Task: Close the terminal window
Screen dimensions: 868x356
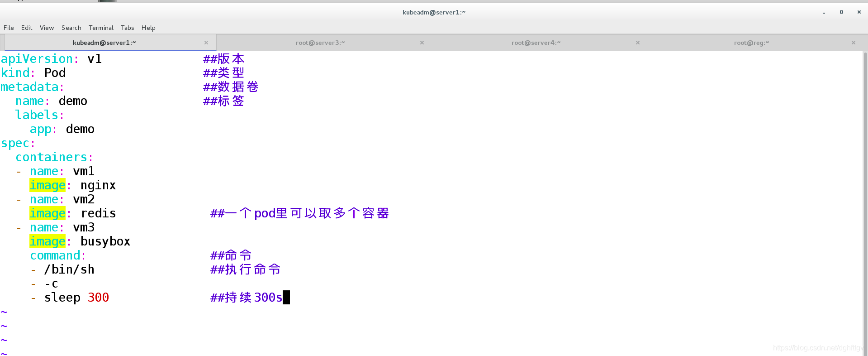Action: [x=859, y=12]
